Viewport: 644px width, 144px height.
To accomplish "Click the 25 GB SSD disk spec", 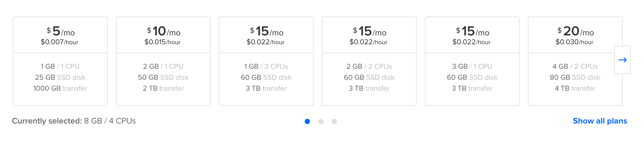I will point(60,77).
